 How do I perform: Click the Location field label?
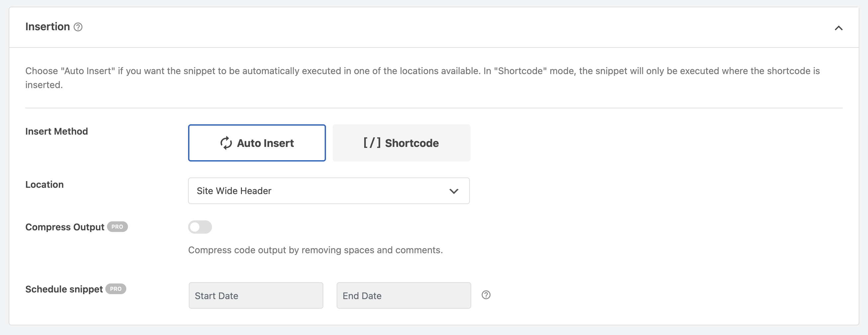[45, 184]
